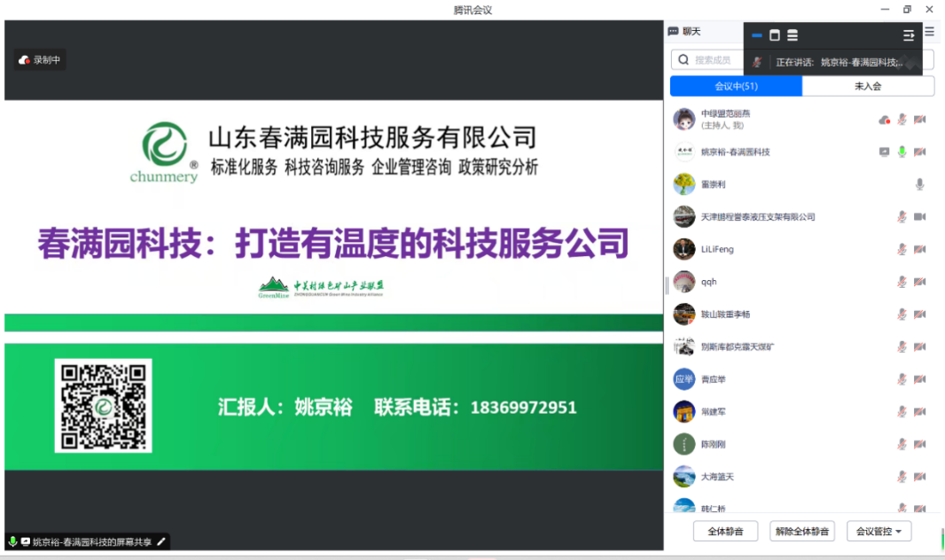Click the avatar of LiLiFeng
Viewport: 945px width, 560px height.
tap(684, 249)
